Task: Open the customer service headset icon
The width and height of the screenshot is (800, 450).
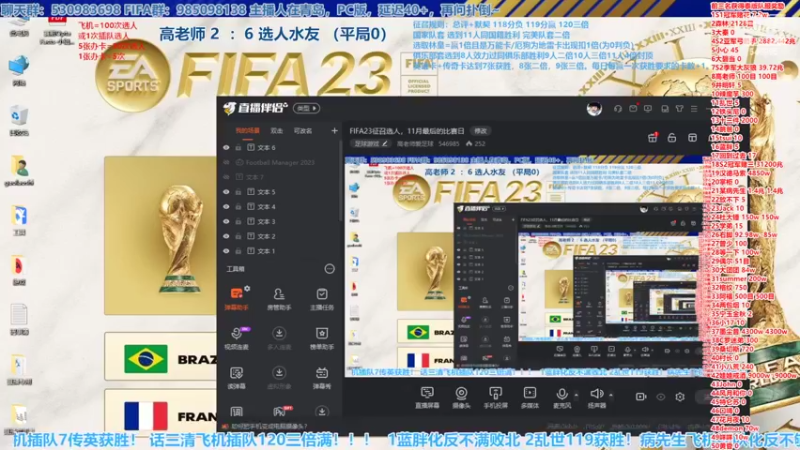Action: pyautogui.click(x=618, y=109)
